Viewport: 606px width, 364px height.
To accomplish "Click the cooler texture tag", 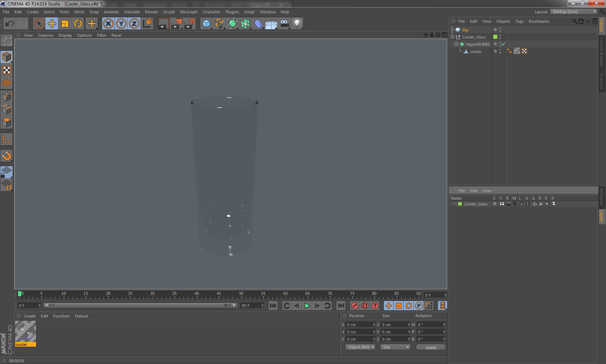I will pos(517,51).
